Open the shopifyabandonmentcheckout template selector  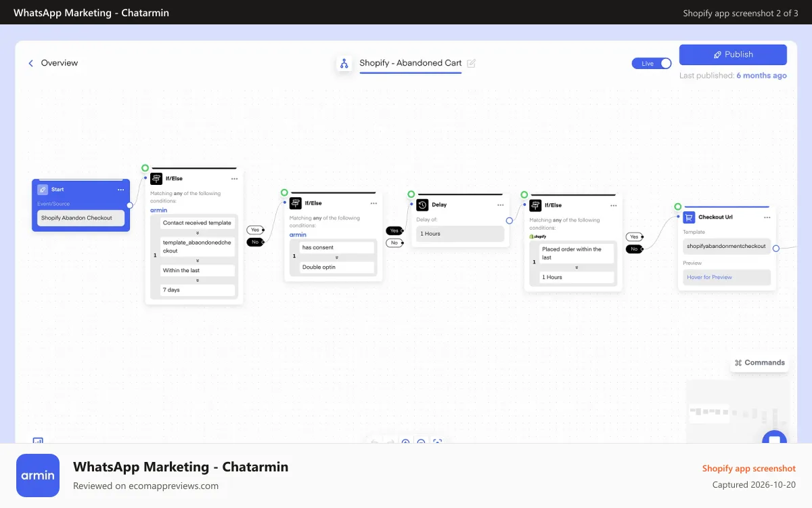coord(726,246)
